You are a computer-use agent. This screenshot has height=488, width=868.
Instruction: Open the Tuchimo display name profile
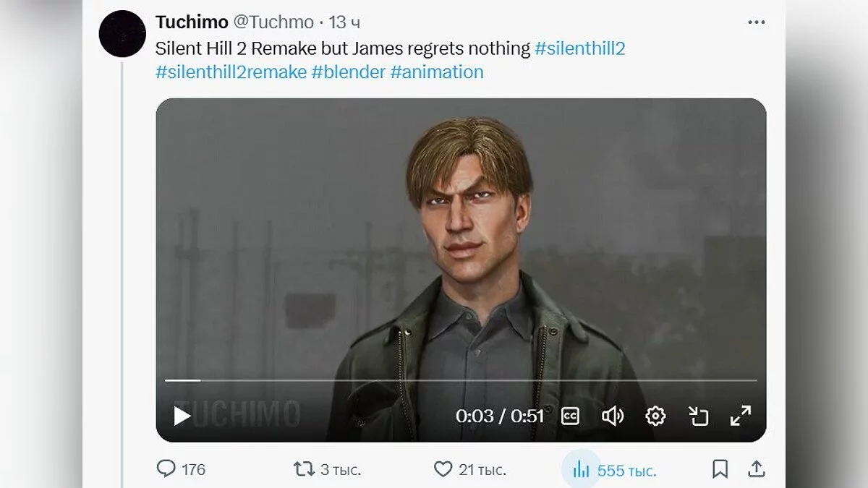[x=192, y=22]
